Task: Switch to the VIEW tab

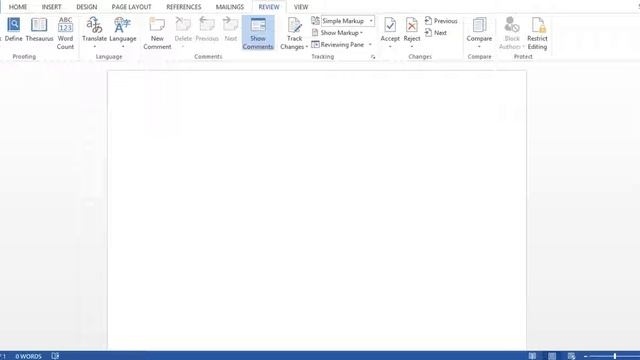Action: (301, 7)
